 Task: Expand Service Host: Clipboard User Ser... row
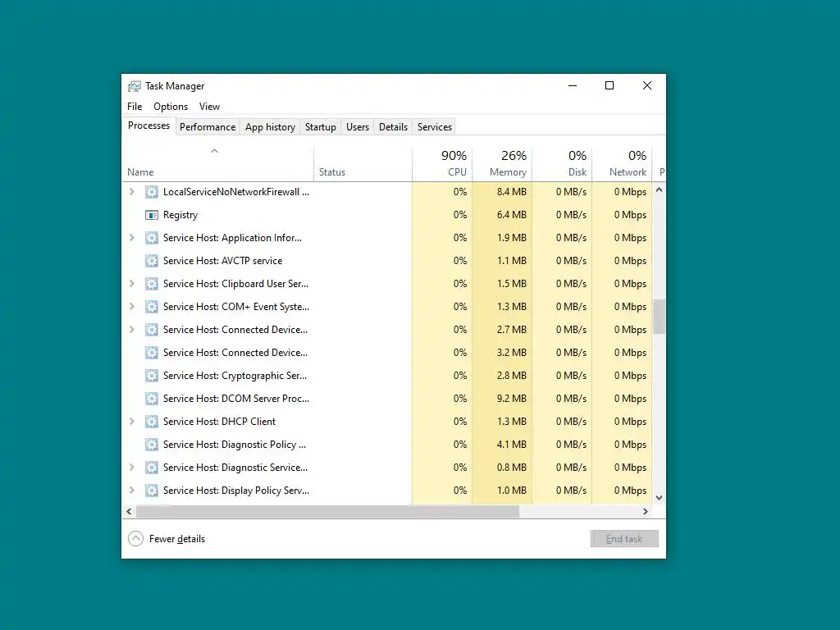click(132, 284)
